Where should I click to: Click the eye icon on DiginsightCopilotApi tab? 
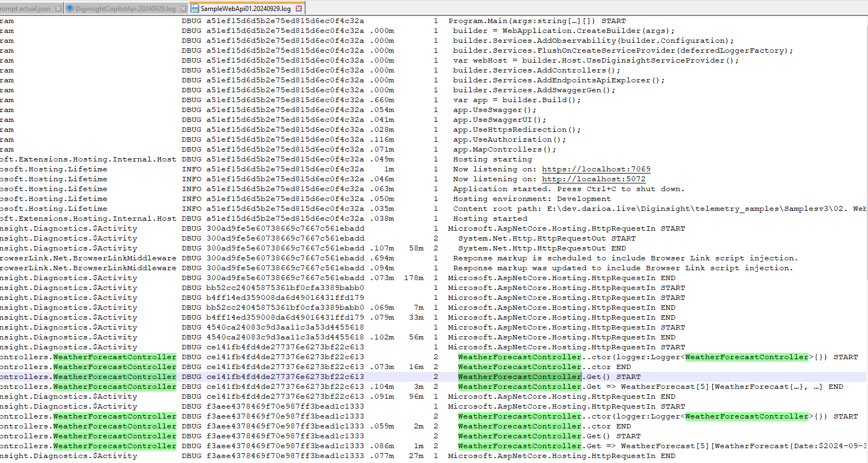click(70, 9)
